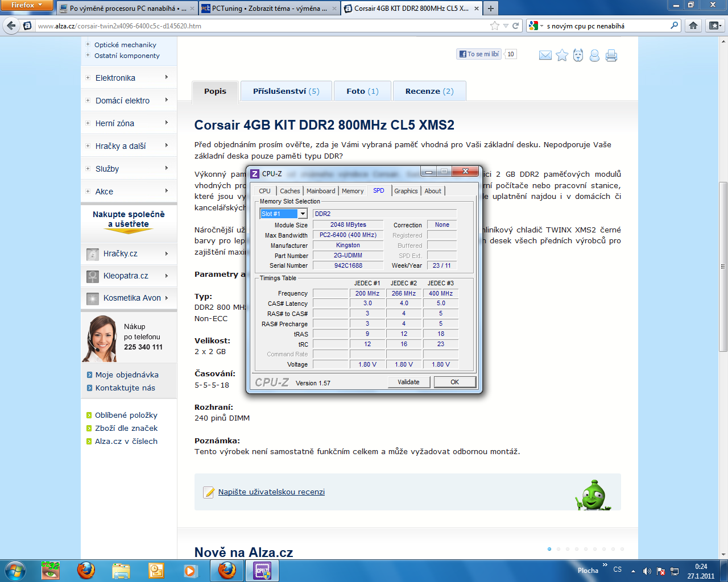
Task: Open 'Kontaktujte nás' link
Action: 125,388
